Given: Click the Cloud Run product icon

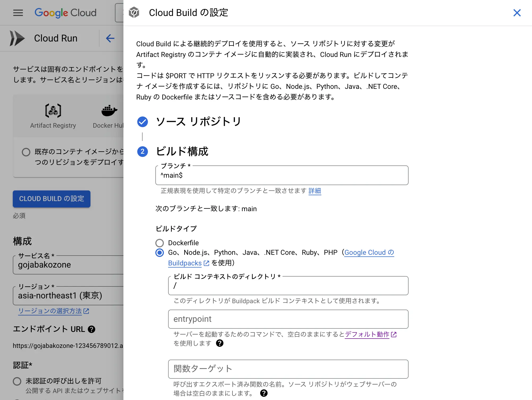Looking at the screenshot, I should click(17, 38).
